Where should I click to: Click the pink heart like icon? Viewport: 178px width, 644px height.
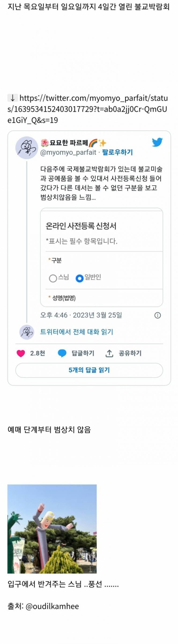pyautogui.click(x=21, y=353)
